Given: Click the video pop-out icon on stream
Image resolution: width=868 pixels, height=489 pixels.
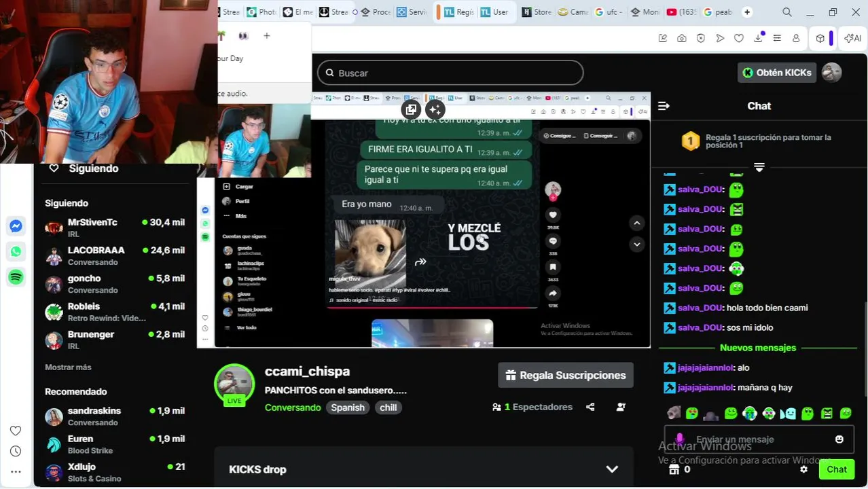Looking at the screenshot, I should click(410, 109).
